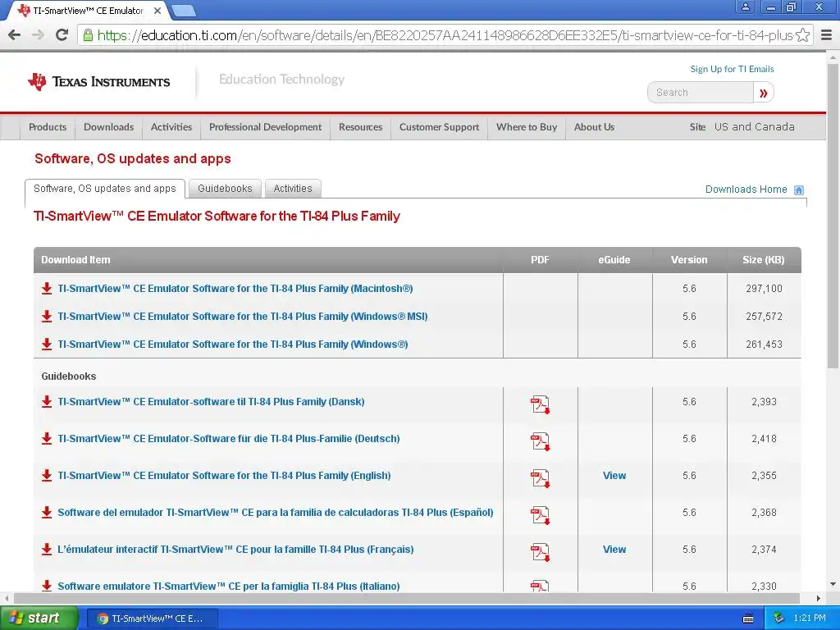This screenshot has height=630, width=840.
Task: Switch to the Activities tab below heading
Action: pos(293,189)
